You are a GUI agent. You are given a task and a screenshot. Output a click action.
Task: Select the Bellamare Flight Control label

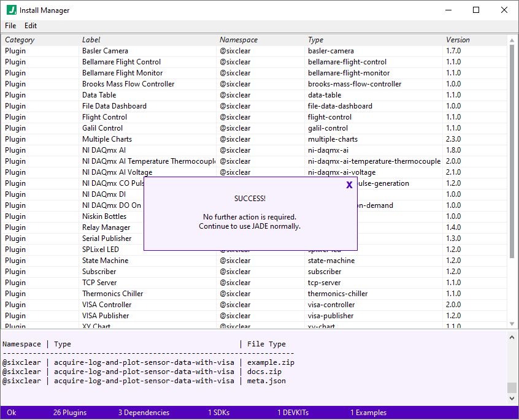[121, 62]
